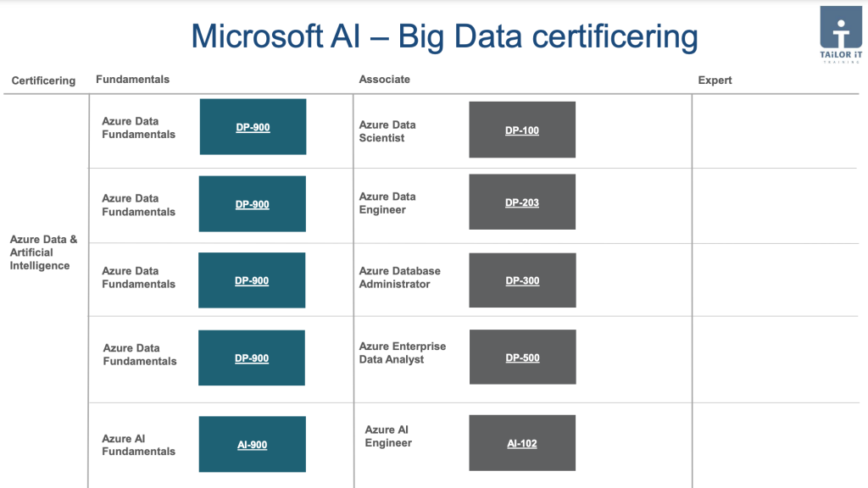Image resolution: width=868 pixels, height=488 pixels.
Task: Click the Fundamentals column header
Action: point(133,79)
